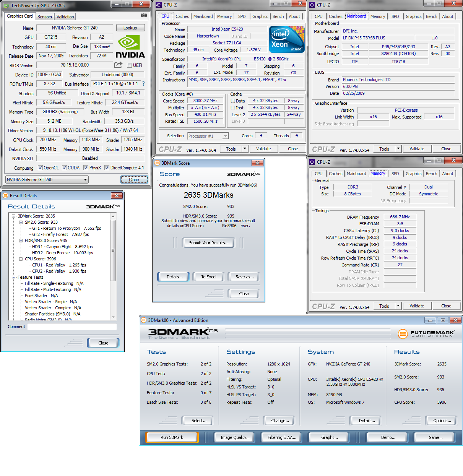The height and width of the screenshot is (476, 463).
Task: Click the Demo... button
Action: coord(388,437)
